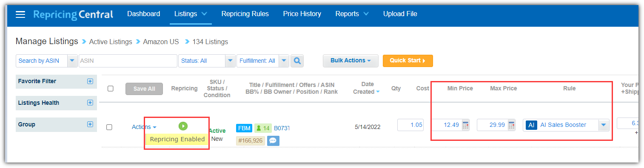The width and height of the screenshot is (644, 168).
Task: Tick the select-all listings checkbox
Action: (x=111, y=89)
